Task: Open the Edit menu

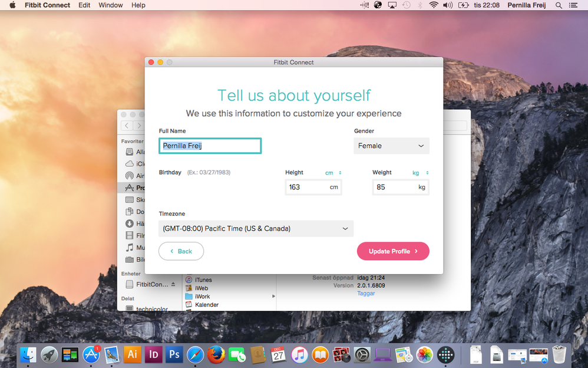Action: tap(84, 5)
